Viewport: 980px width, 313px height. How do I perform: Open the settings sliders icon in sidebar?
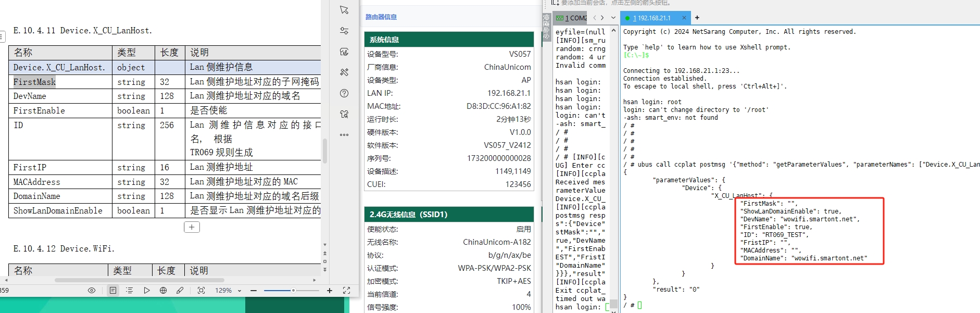pos(344,31)
